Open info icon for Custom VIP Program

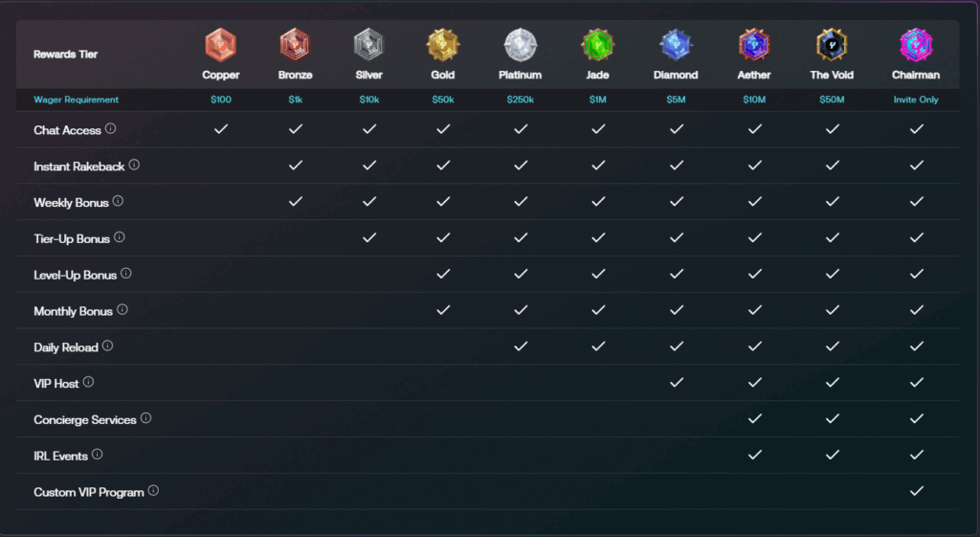[153, 491]
